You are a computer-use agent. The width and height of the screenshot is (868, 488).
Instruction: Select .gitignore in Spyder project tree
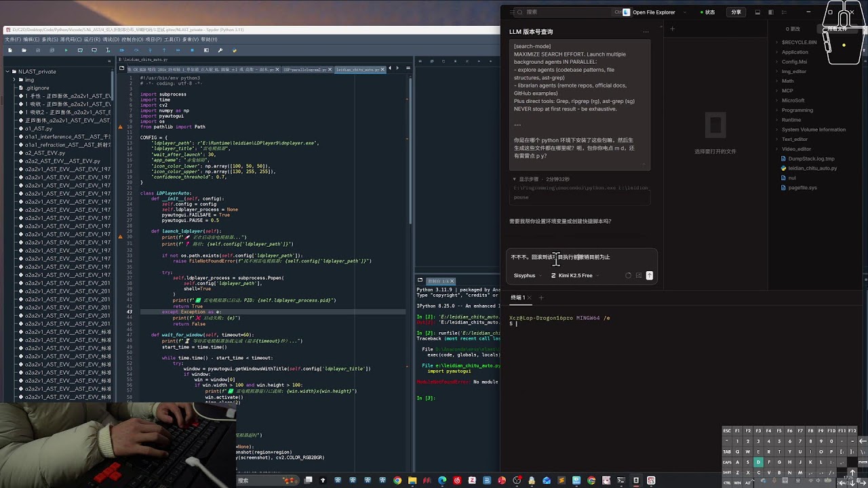[x=37, y=87]
